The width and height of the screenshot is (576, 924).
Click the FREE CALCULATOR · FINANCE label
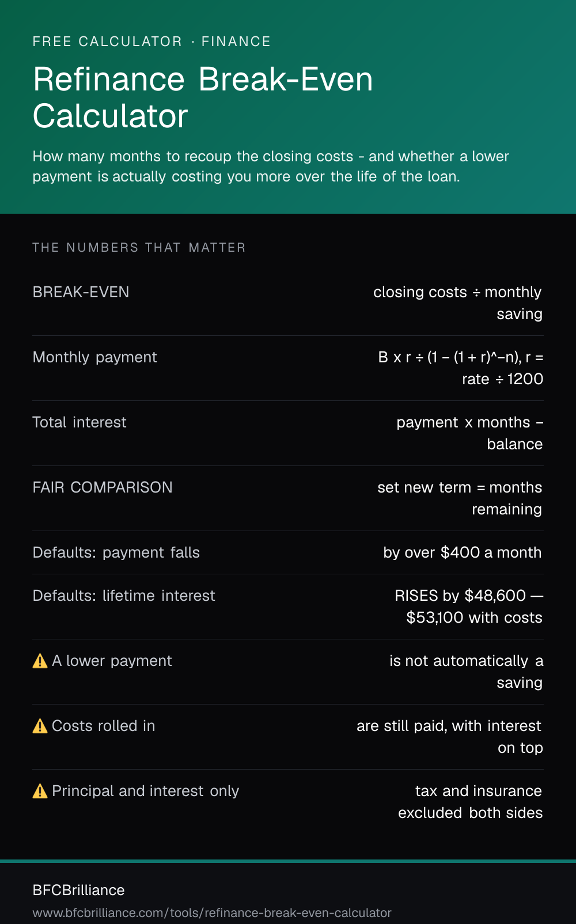pyautogui.click(x=151, y=41)
